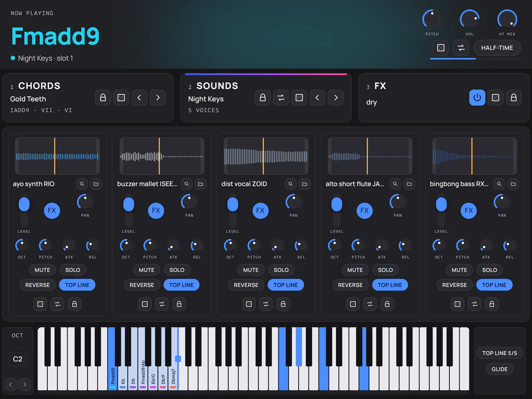
Task: Click the PITCH knob in header
Action: pos(432,20)
